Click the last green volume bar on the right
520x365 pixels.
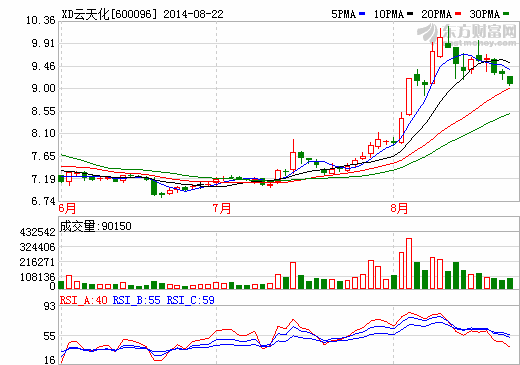[510, 283]
